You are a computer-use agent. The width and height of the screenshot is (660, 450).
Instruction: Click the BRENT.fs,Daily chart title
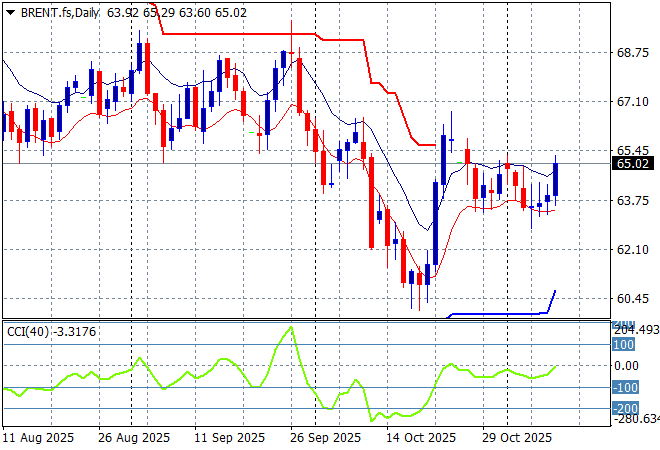coord(62,10)
